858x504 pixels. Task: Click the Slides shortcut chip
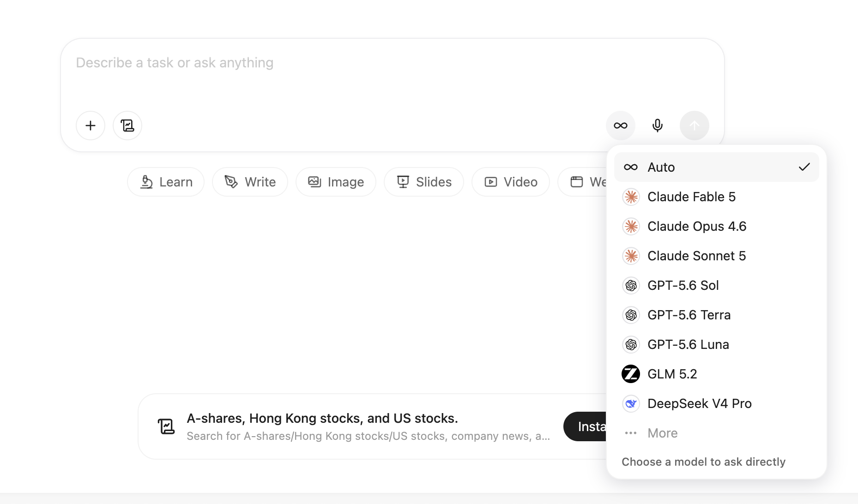click(x=424, y=182)
